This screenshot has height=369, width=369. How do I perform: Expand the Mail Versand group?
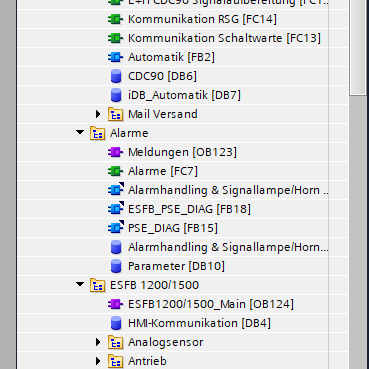[98, 114]
